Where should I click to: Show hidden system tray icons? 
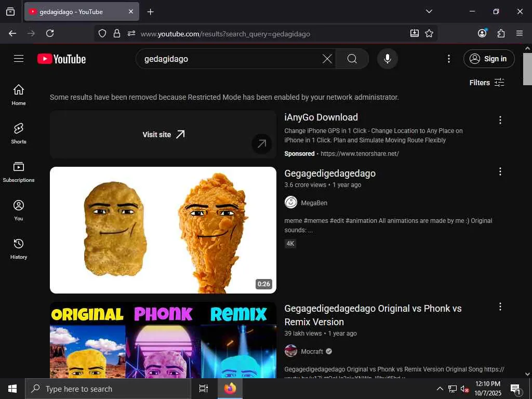click(440, 389)
